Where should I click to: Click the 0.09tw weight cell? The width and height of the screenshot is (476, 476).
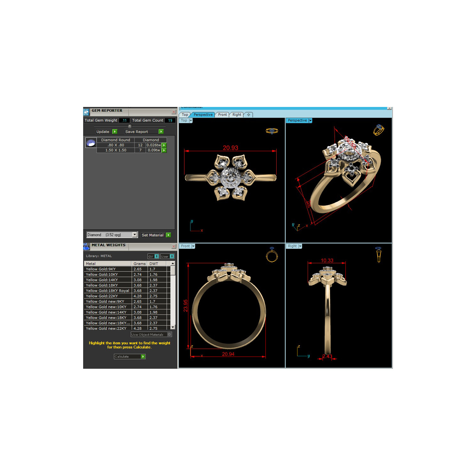[x=154, y=150]
